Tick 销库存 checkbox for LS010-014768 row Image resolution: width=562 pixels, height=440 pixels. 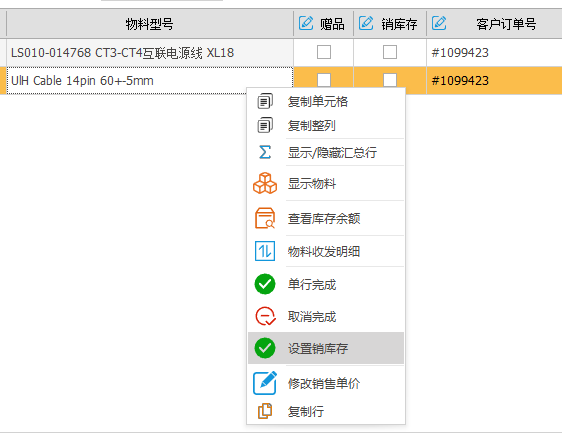click(390, 52)
